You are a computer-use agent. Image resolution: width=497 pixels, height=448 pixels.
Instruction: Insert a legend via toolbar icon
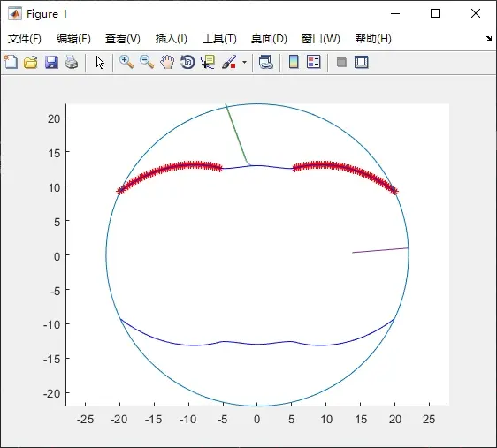314,62
